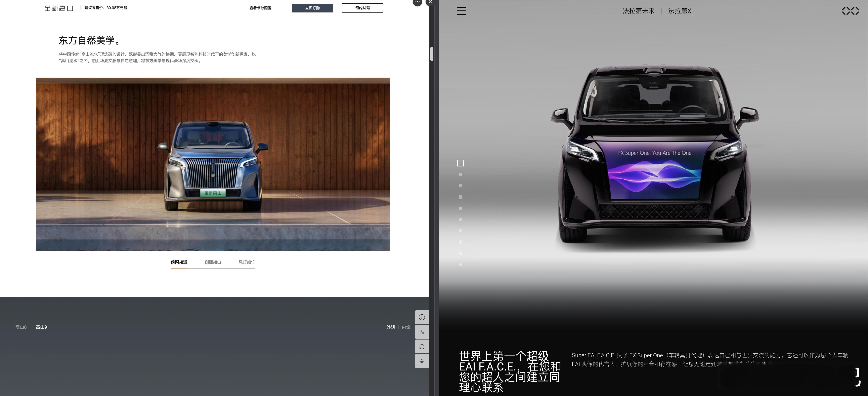Click the Super EAI F.A.C.E. description paragraph

(x=710, y=360)
